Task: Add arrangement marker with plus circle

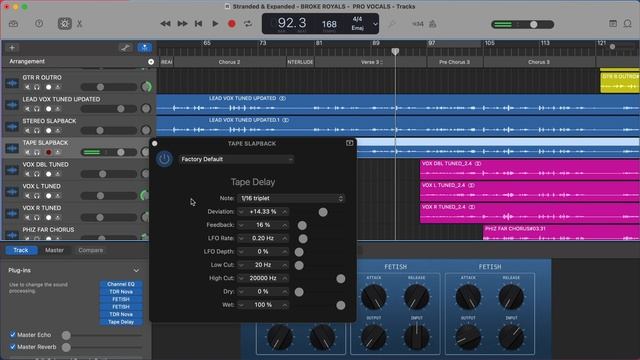Action: pyautogui.click(x=151, y=62)
